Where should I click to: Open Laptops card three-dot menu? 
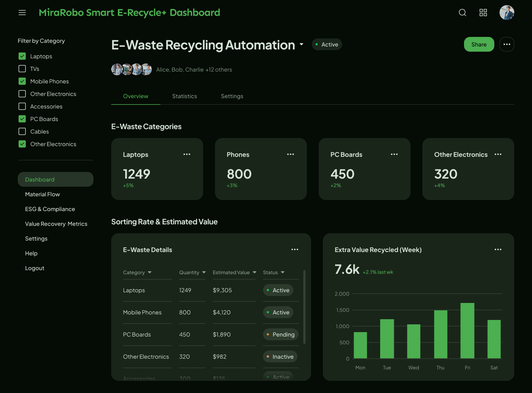click(187, 154)
